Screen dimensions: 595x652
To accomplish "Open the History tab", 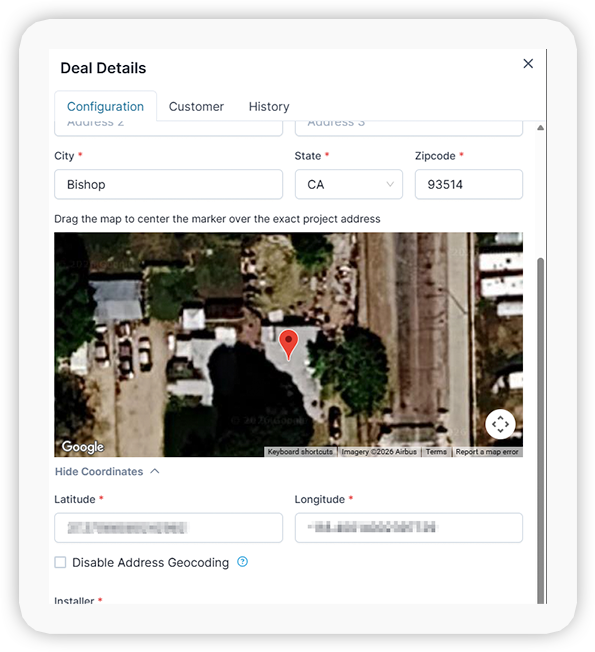I will click(x=269, y=106).
